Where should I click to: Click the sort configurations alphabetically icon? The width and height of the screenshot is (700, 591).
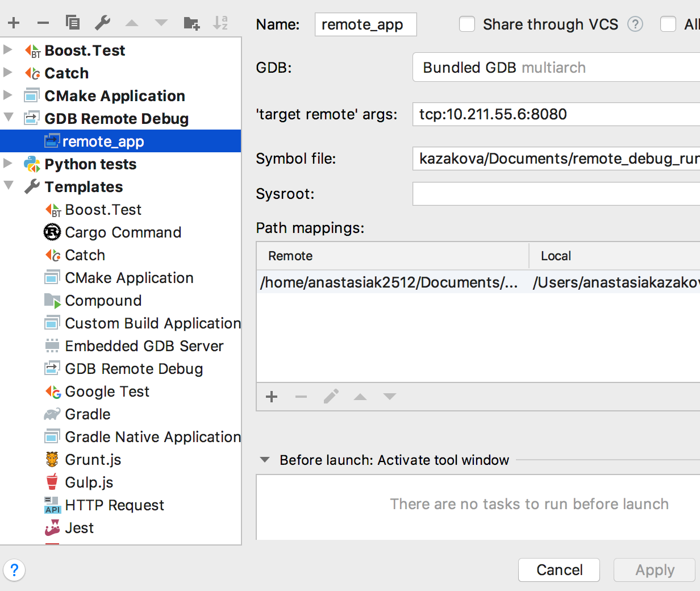pyautogui.click(x=220, y=23)
